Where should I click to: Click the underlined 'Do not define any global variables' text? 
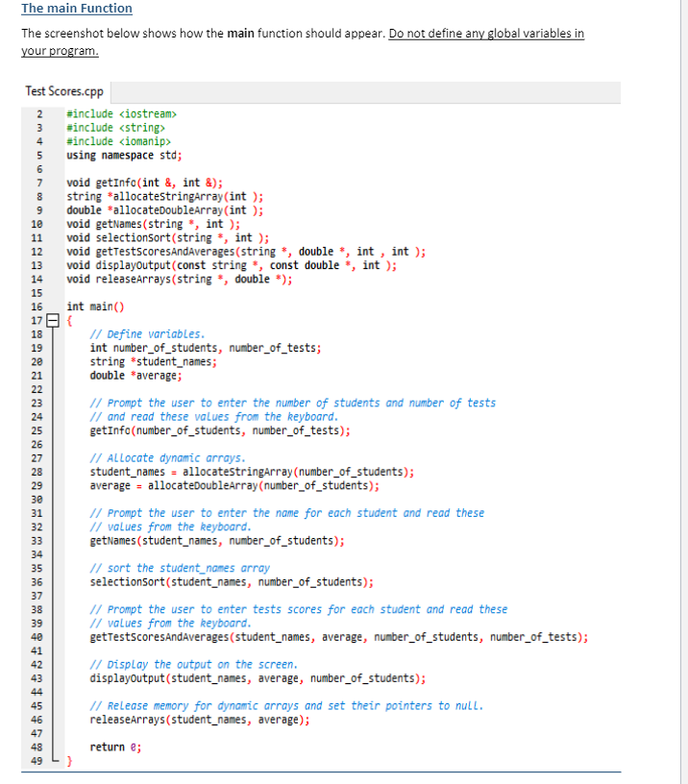[x=486, y=34]
